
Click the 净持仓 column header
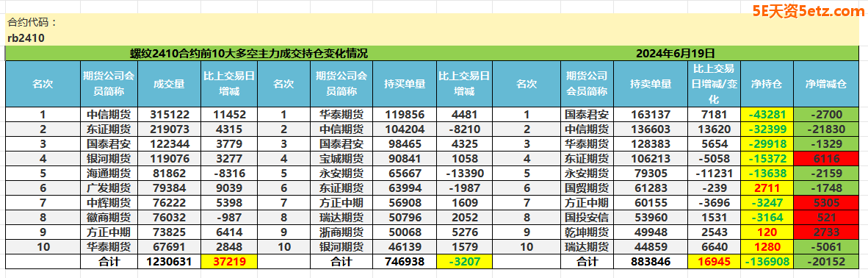(767, 84)
